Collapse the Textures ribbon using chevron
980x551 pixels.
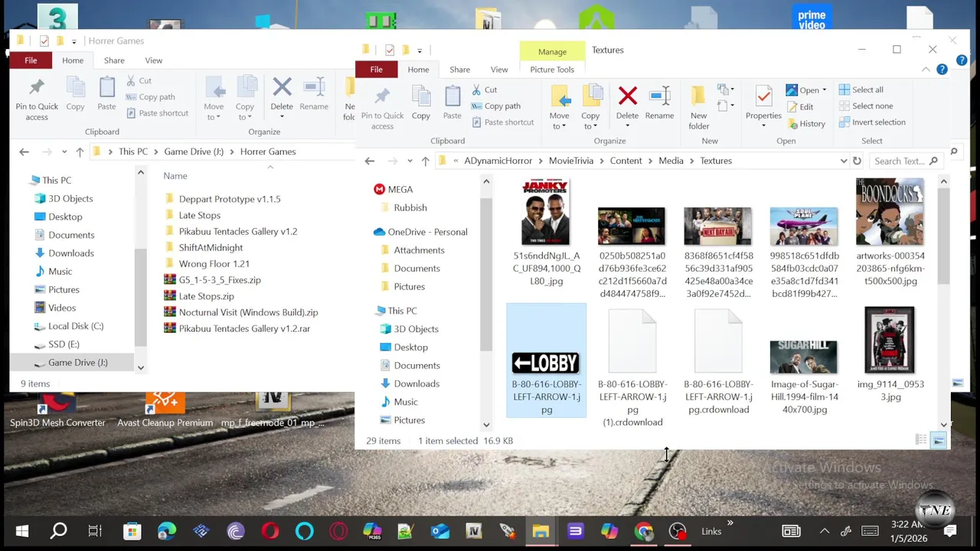coord(926,70)
